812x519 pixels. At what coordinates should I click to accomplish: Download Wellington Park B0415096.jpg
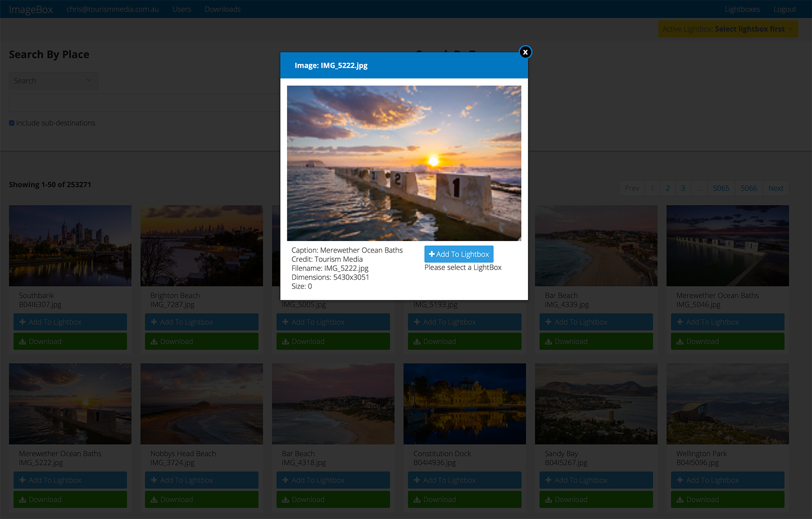(728, 500)
